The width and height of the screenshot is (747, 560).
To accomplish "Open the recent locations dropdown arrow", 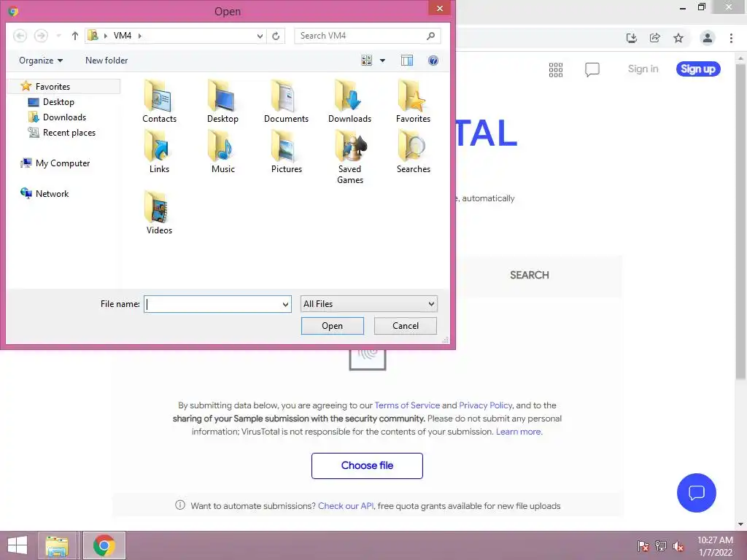I will coord(58,36).
